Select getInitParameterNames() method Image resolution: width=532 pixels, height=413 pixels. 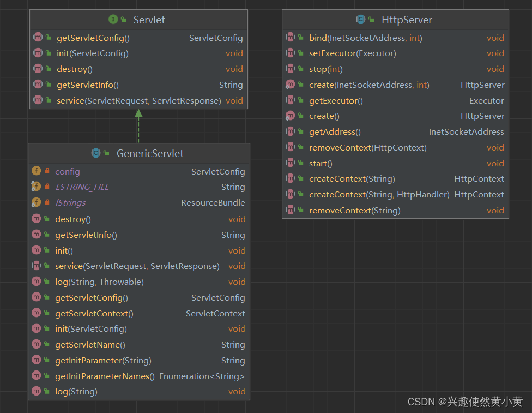(105, 376)
